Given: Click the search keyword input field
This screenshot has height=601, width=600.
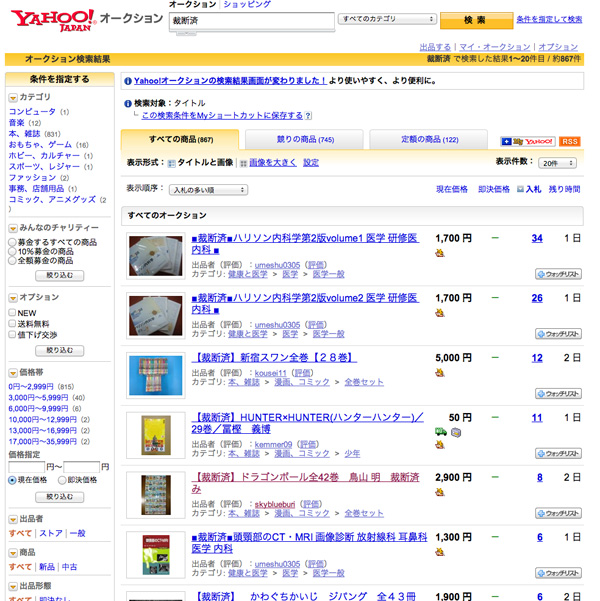Looking at the screenshot, I should (252, 21).
